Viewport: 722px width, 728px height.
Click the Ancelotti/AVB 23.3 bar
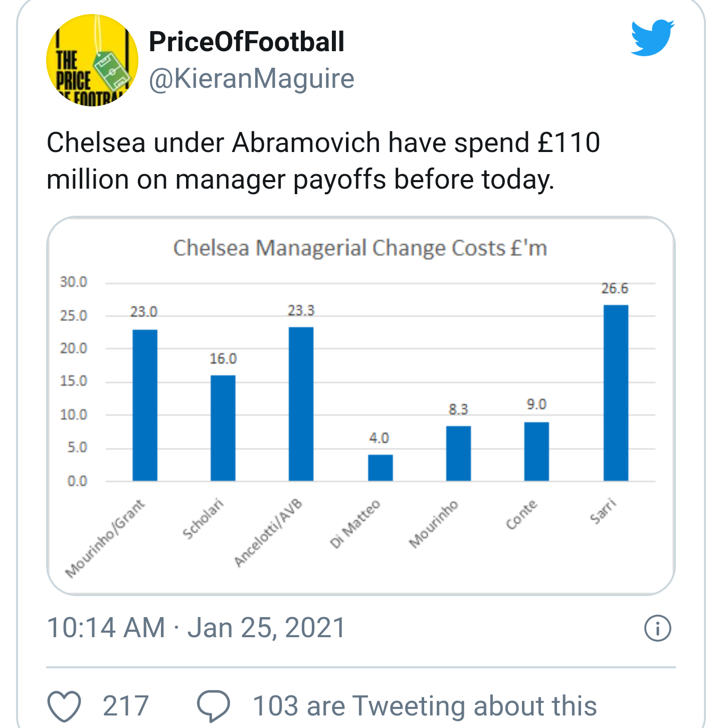(301, 404)
